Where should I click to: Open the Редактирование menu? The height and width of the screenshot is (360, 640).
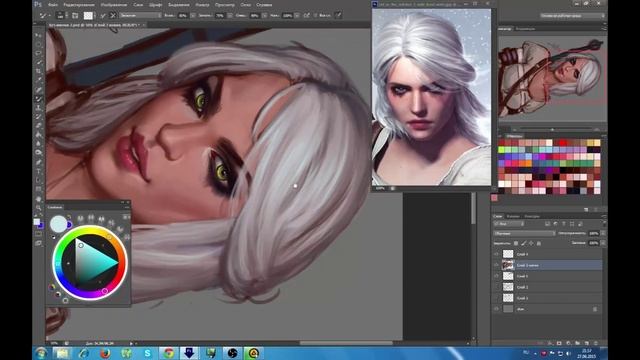[x=79, y=5]
